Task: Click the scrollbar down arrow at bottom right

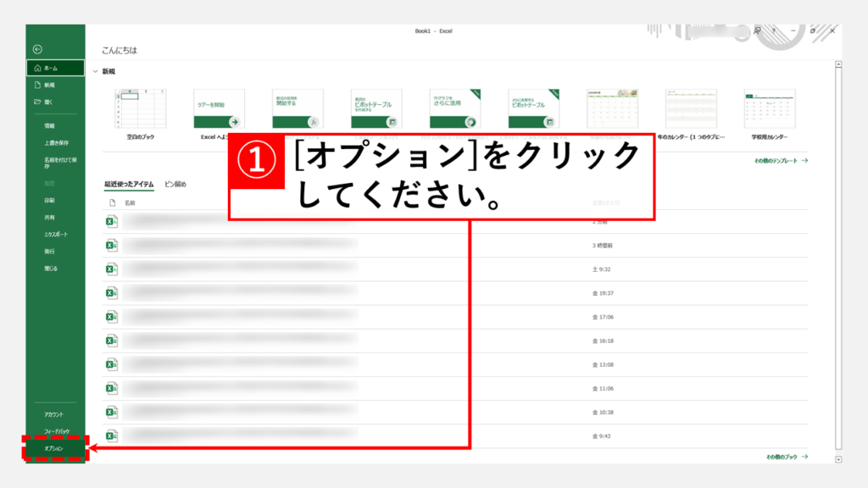Action: (838, 459)
